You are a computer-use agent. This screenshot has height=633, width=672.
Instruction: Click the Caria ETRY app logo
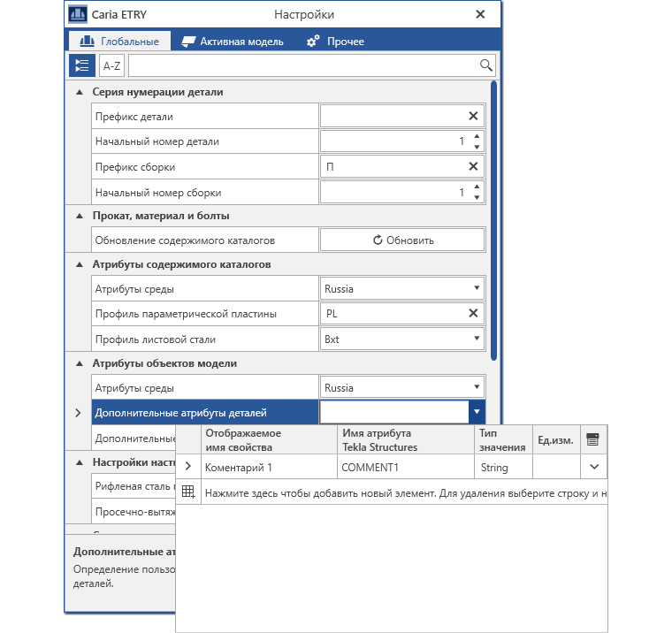coord(78,14)
